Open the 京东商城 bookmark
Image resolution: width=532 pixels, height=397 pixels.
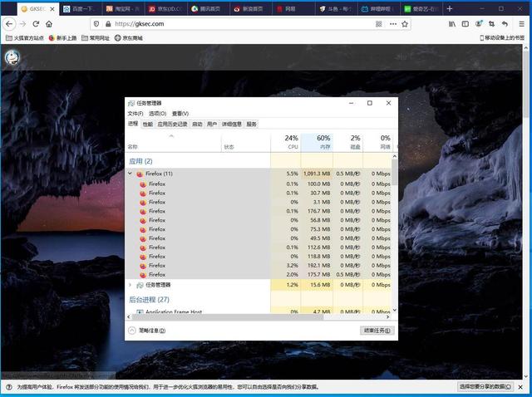129,38
